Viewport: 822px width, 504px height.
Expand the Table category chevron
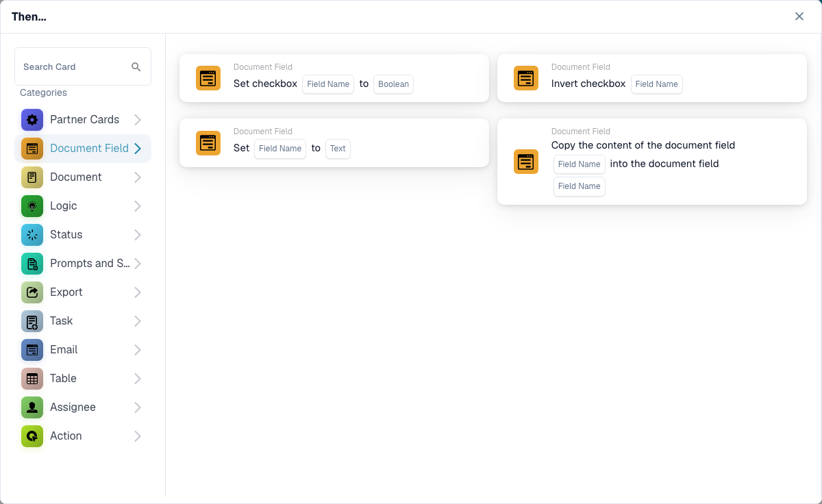pyautogui.click(x=138, y=379)
